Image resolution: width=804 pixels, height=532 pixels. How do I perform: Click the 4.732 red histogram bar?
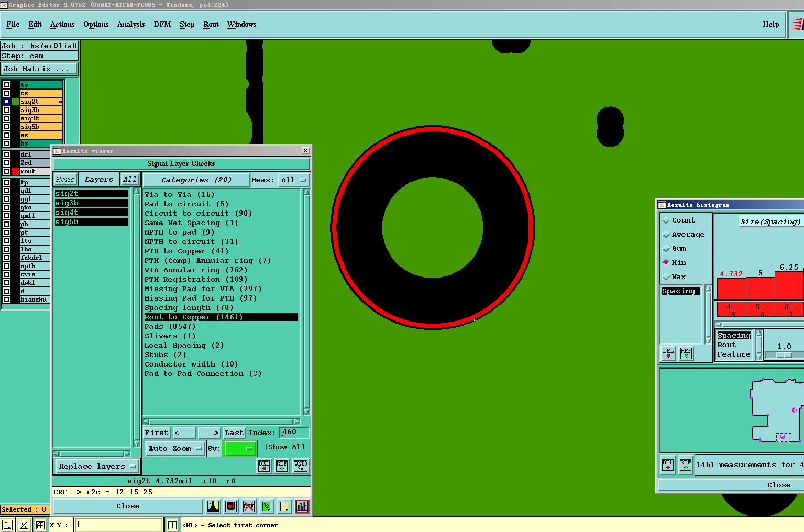[x=731, y=289]
